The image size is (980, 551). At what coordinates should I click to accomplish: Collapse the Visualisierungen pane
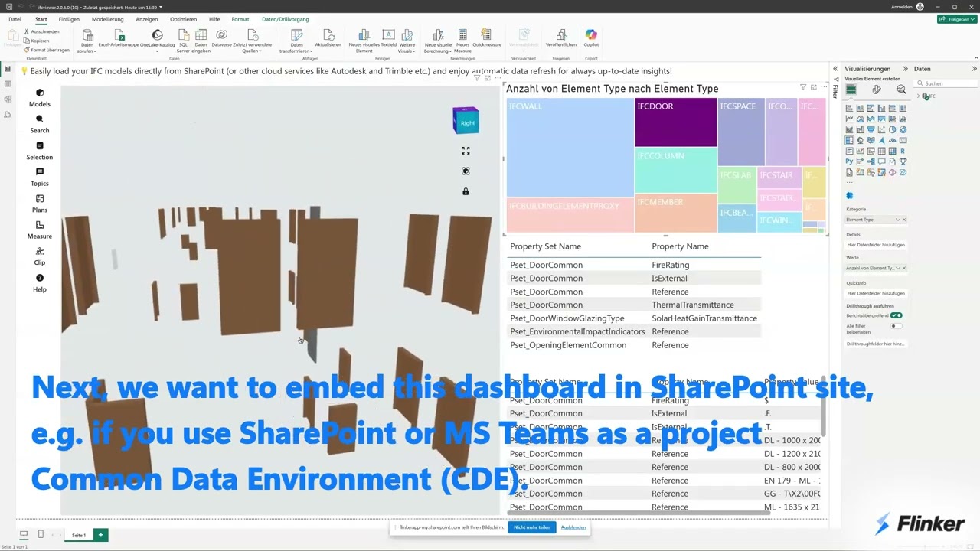tap(905, 69)
